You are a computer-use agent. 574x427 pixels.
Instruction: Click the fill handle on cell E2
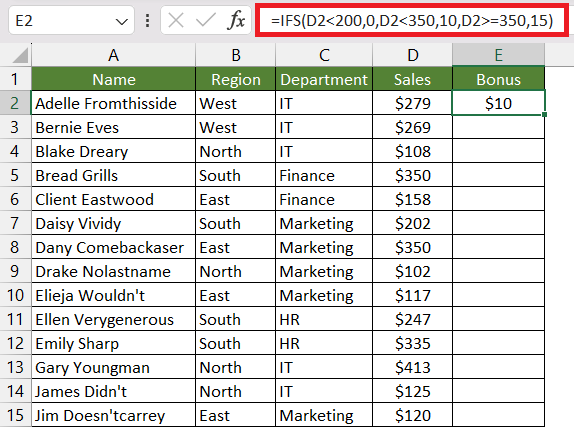click(x=544, y=115)
